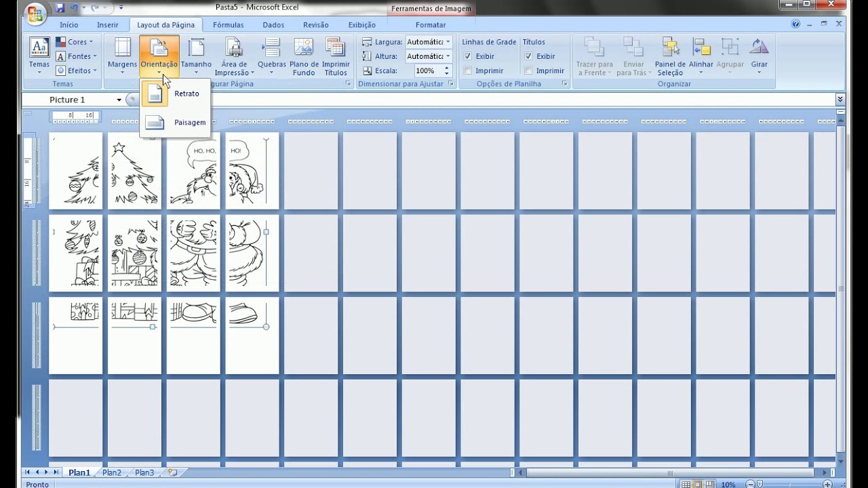The image size is (868, 488).
Task: Switch to the Formatar tab
Action: tap(431, 24)
